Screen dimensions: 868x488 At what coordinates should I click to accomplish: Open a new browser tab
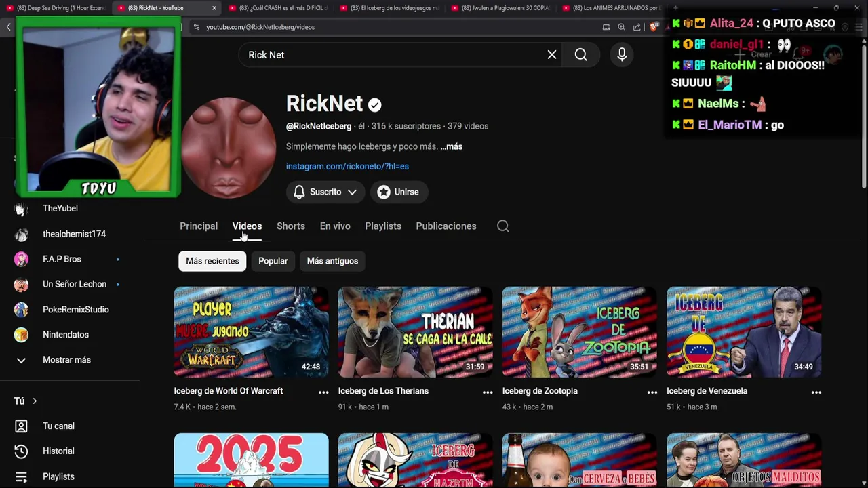tap(675, 8)
